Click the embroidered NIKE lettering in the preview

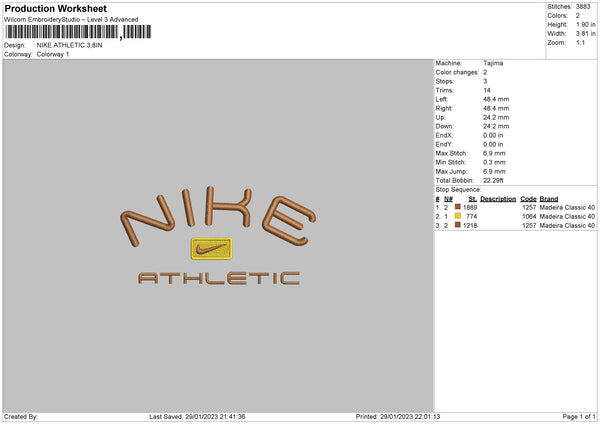click(x=218, y=216)
